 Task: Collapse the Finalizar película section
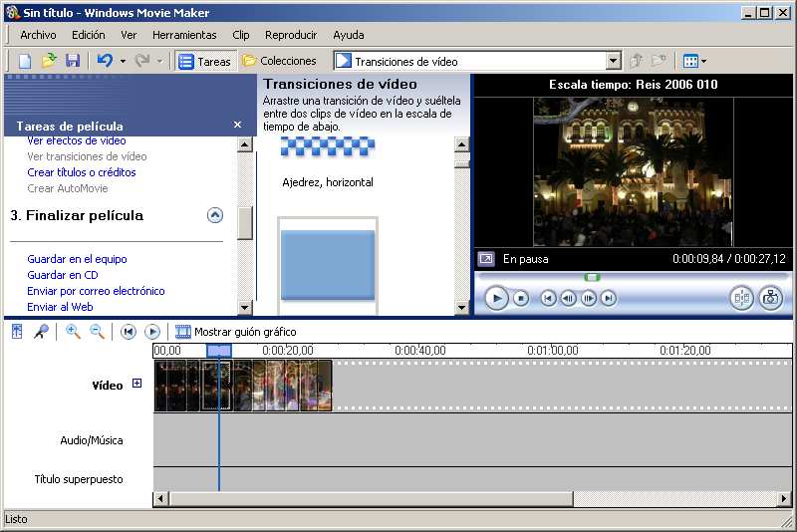(x=215, y=215)
